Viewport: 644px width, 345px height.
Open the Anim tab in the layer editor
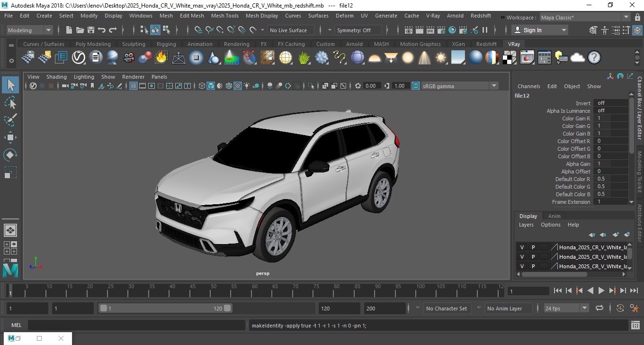pos(554,216)
